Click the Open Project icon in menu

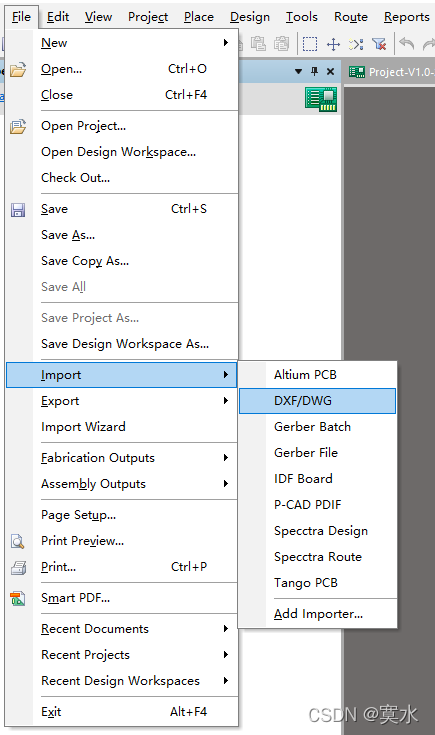[18, 127]
